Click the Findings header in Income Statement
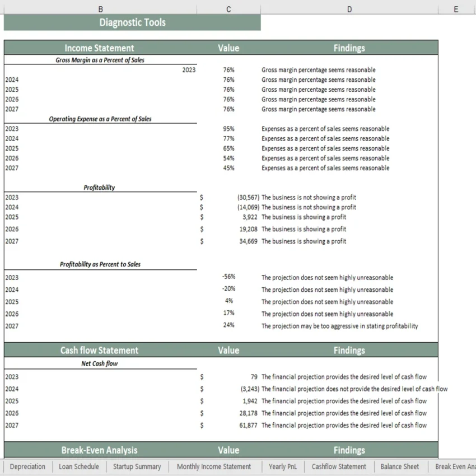476x476 pixels. [x=349, y=48]
